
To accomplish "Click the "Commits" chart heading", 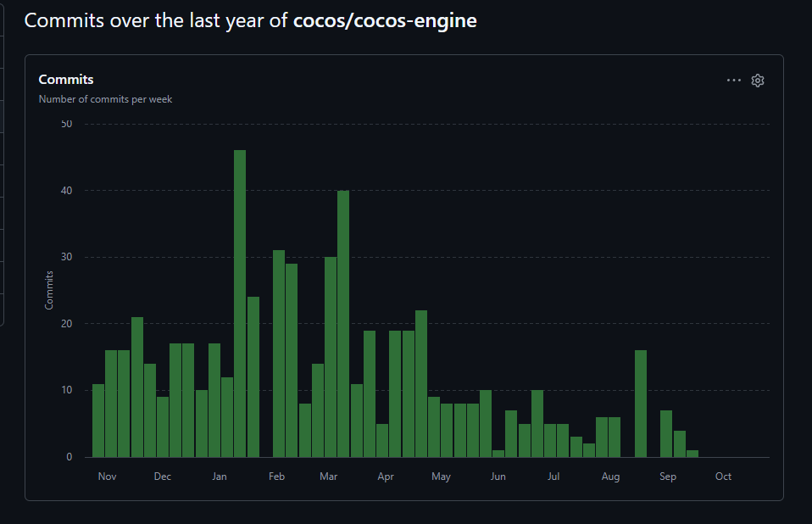I will click(66, 80).
